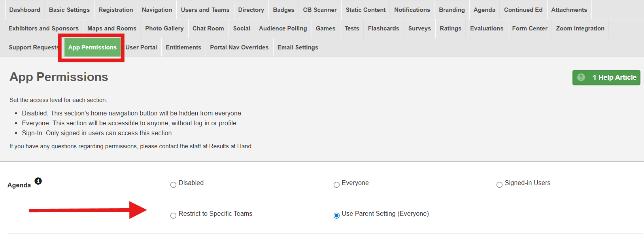Click the App Permissions tab
This screenshot has height=234, width=644.
click(x=93, y=47)
